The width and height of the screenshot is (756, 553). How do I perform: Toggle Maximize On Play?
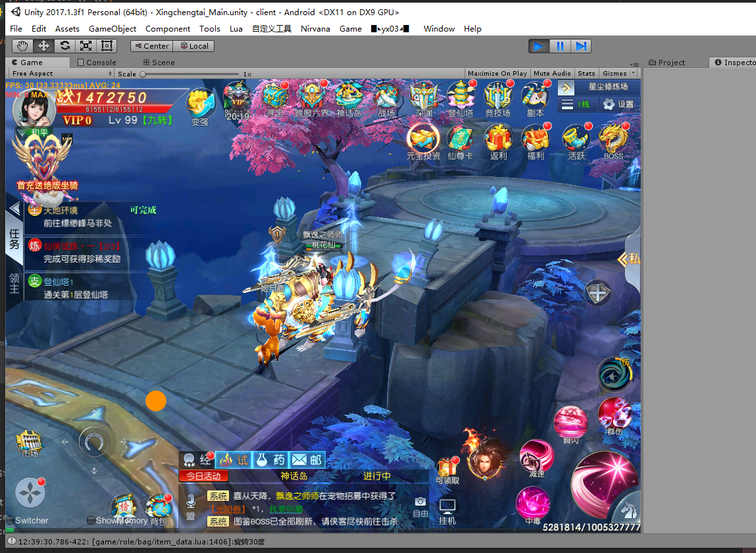497,73
